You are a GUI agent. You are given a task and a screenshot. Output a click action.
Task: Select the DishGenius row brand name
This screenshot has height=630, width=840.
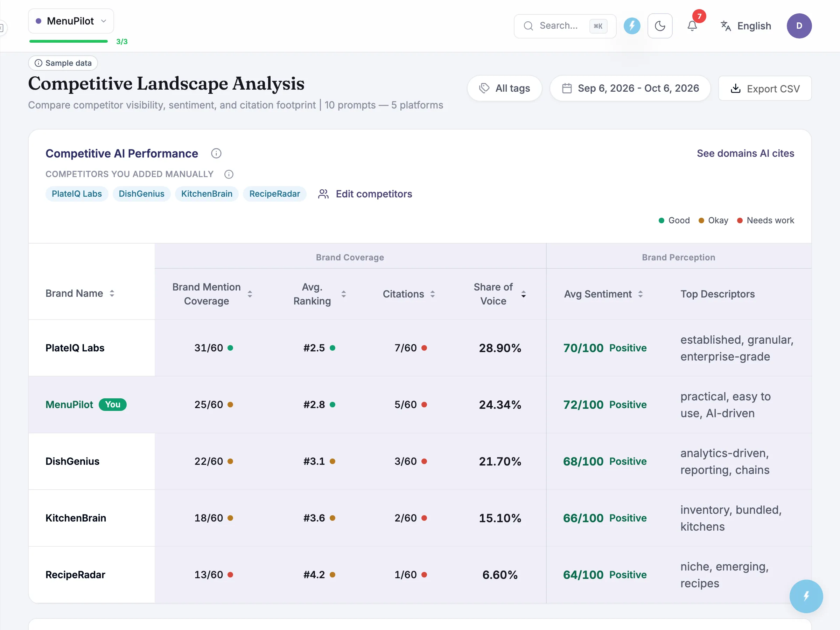coord(72,461)
